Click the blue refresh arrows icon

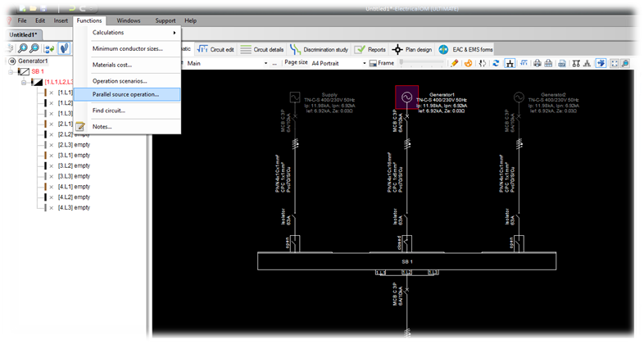click(x=496, y=63)
